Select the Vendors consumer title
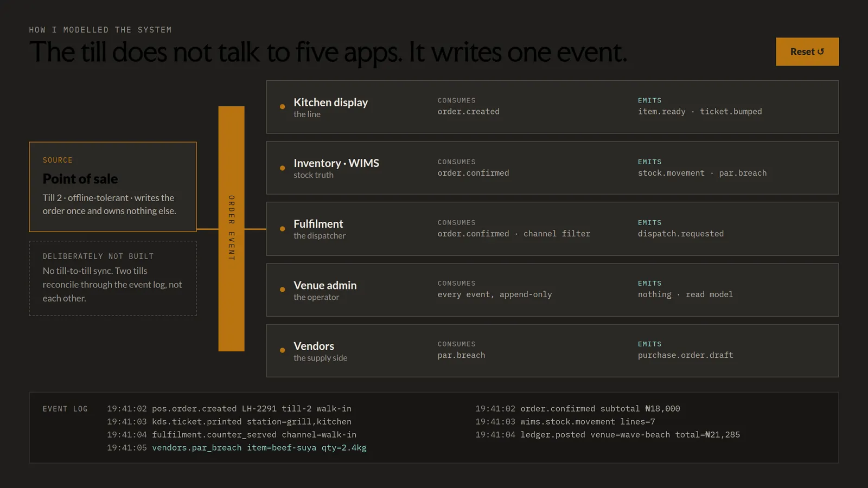 coord(314,346)
